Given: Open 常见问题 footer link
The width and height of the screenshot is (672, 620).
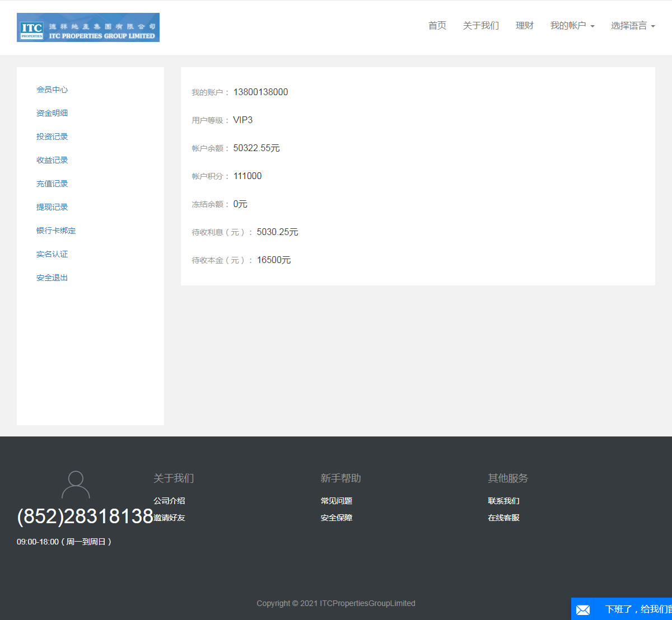Looking at the screenshot, I should [x=337, y=501].
